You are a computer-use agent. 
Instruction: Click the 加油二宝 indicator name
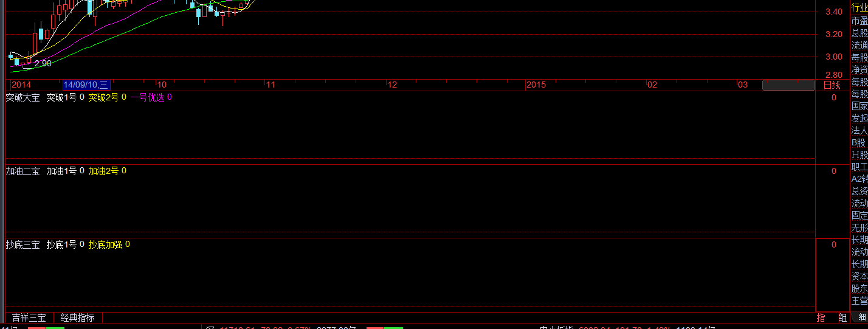[22, 171]
